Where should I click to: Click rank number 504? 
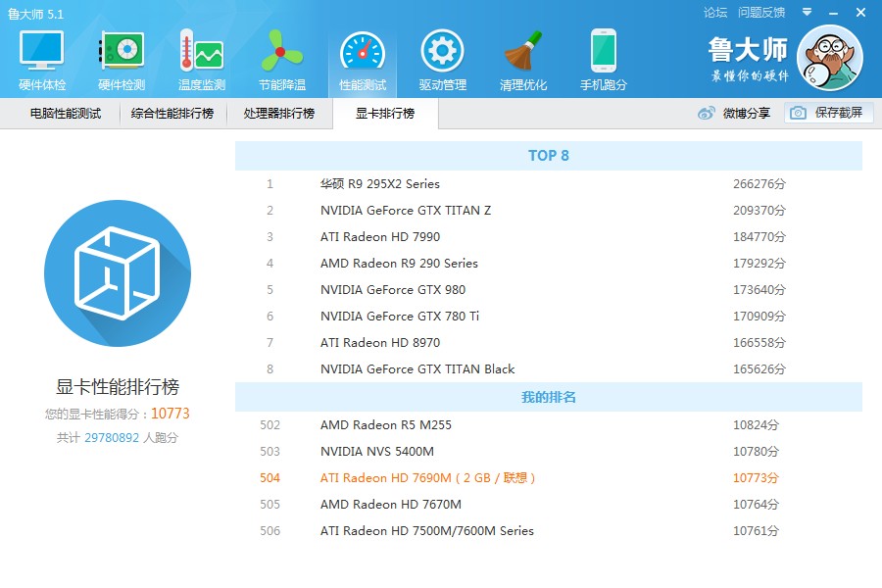[x=270, y=477]
